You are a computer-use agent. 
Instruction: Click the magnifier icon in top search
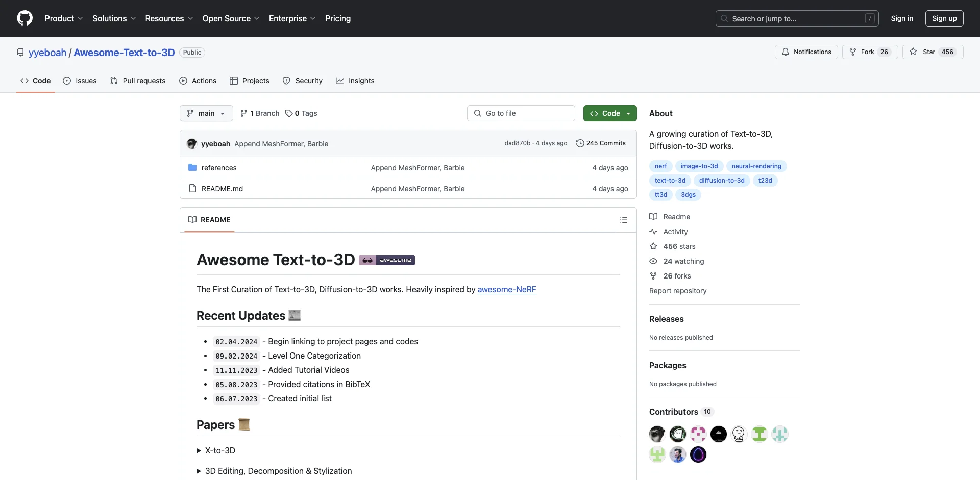(x=724, y=18)
